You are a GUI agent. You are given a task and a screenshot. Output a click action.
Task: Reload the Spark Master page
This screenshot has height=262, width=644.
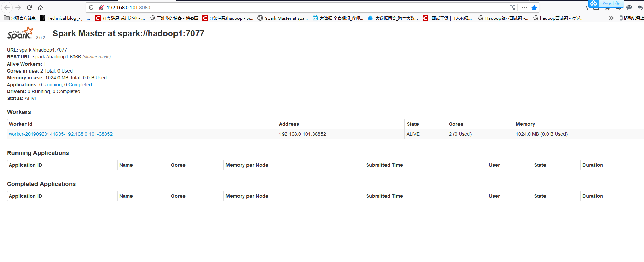click(x=29, y=8)
